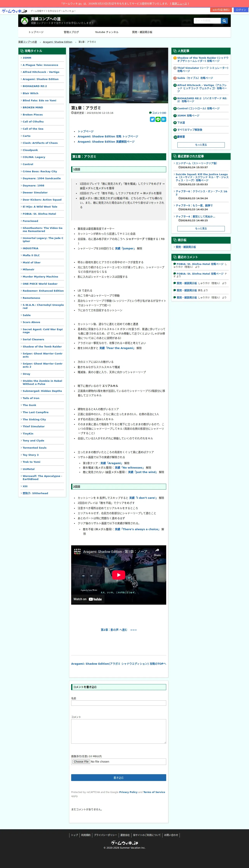Open Aragami: Shadow Edition 実績解説ページ link
This screenshot has width=249, height=868.
[106, 141]
